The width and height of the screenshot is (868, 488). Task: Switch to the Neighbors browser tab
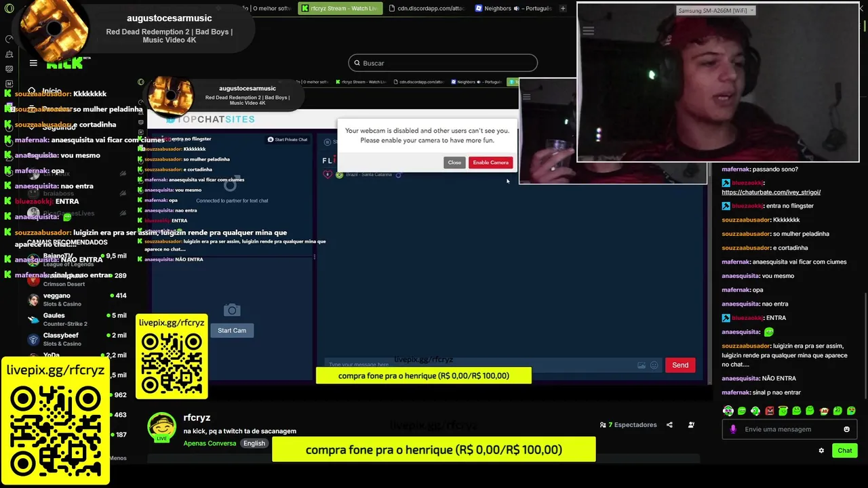pyautogui.click(x=514, y=8)
